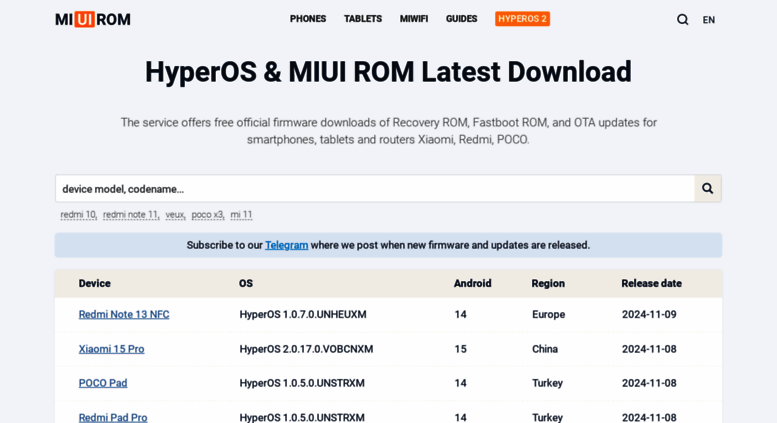The width and height of the screenshot is (777, 423).
Task: Choose suggested search 'veux'
Action: [x=175, y=214]
